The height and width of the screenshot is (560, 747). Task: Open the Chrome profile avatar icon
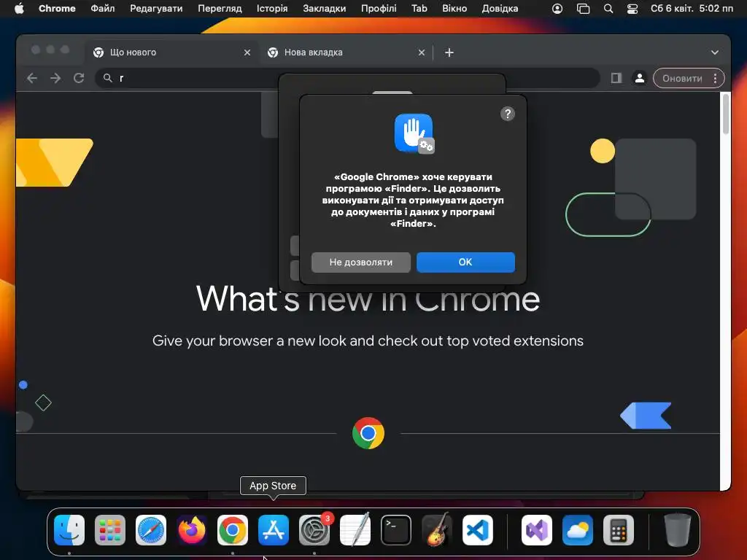click(639, 78)
